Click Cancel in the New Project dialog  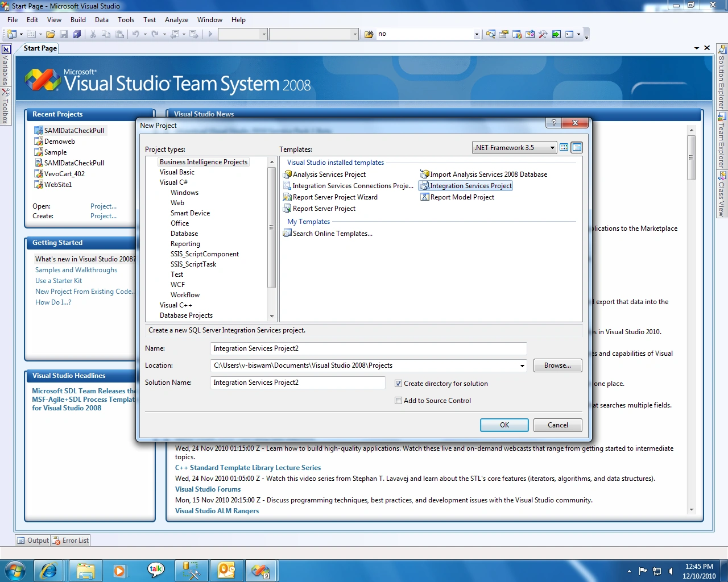tap(558, 425)
